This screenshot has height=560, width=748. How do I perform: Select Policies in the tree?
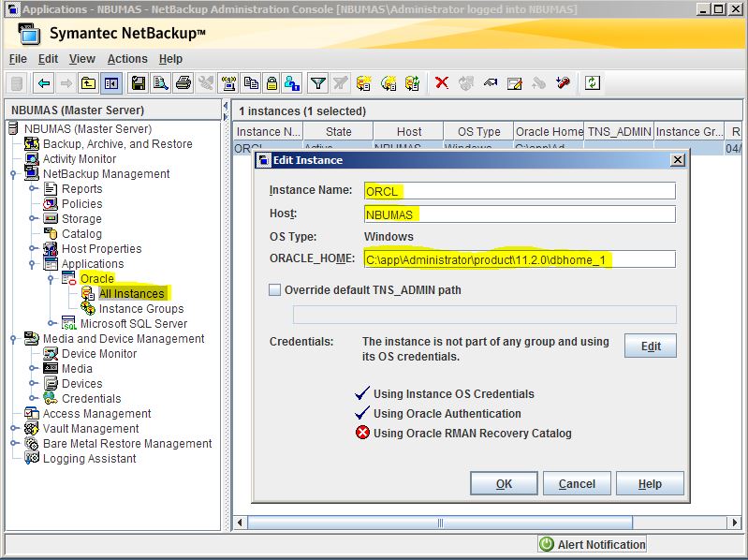tap(82, 204)
